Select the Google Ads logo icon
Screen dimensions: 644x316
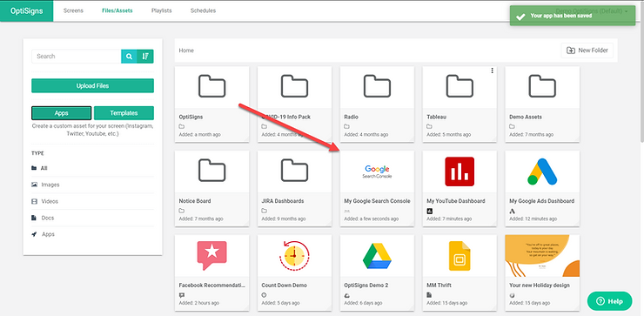542,171
